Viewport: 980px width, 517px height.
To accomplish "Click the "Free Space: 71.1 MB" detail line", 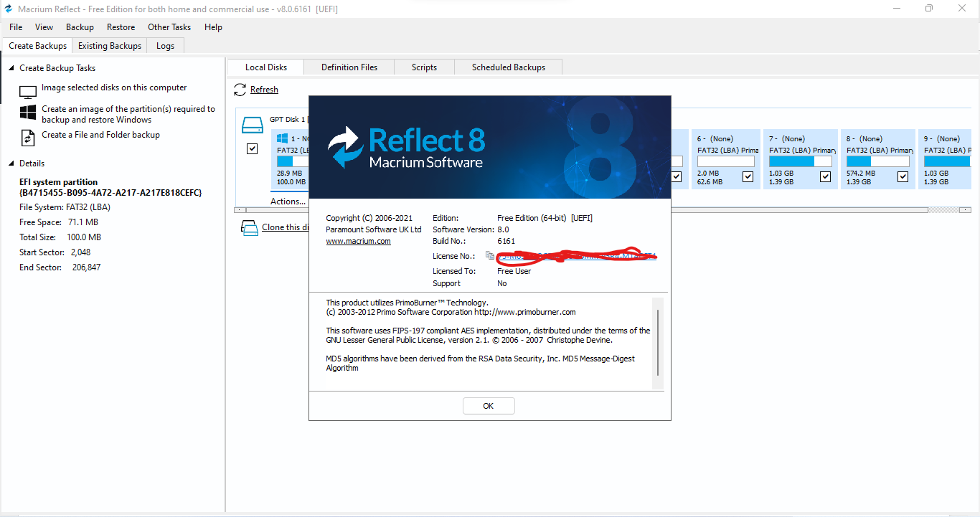I will pos(60,222).
